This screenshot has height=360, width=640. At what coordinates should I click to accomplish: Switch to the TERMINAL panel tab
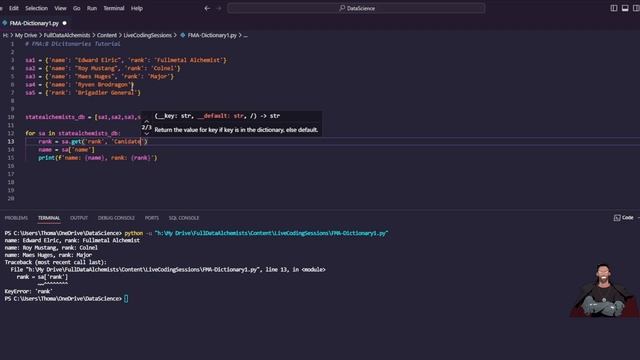click(x=49, y=218)
